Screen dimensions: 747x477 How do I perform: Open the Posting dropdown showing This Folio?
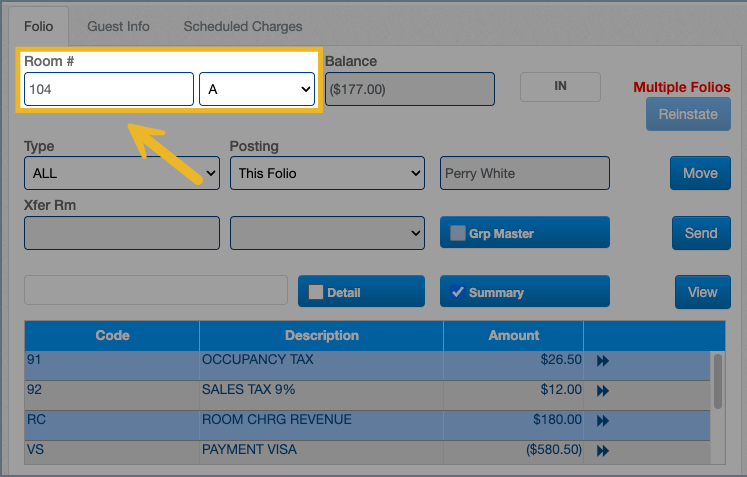click(x=327, y=173)
